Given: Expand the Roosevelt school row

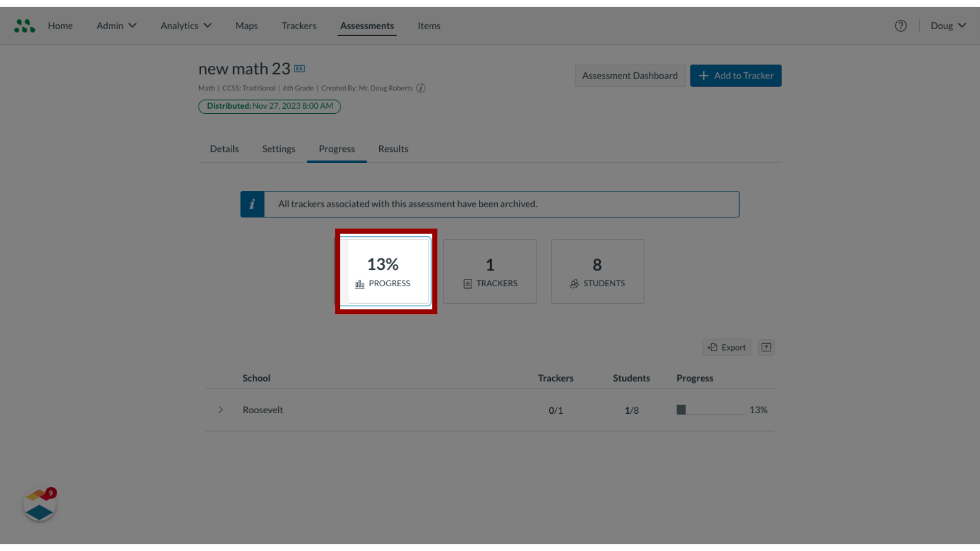Looking at the screenshot, I should (x=220, y=410).
